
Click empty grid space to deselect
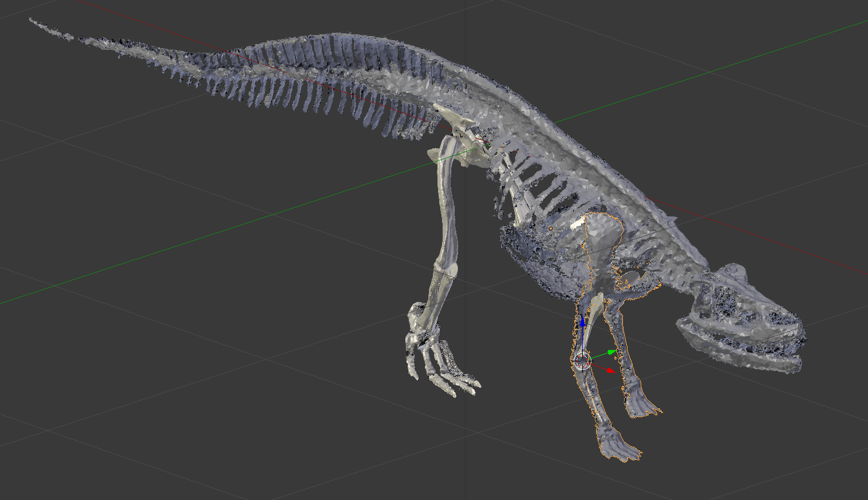[x=172, y=372]
